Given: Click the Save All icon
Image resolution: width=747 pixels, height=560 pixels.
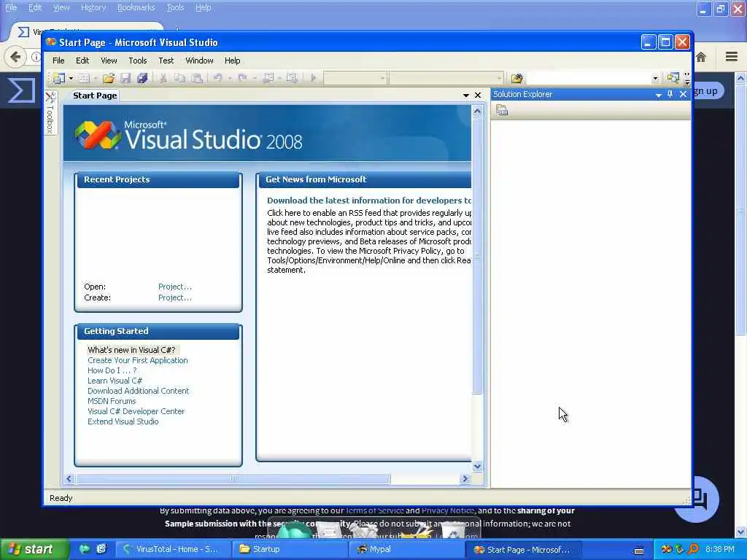Looking at the screenshot, I should (142, 78).
